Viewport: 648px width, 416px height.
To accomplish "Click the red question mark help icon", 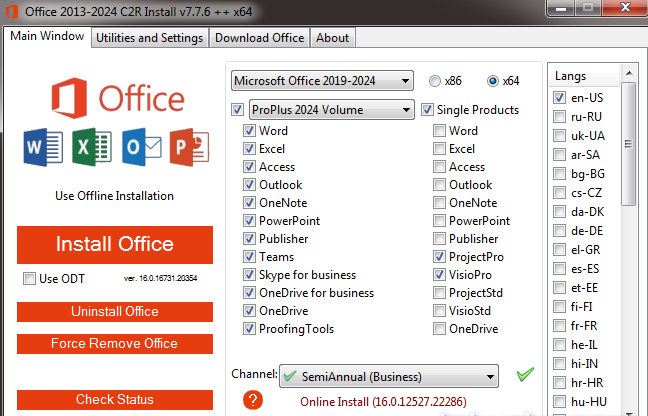I will pyautogui.click(x=254, y=400).
